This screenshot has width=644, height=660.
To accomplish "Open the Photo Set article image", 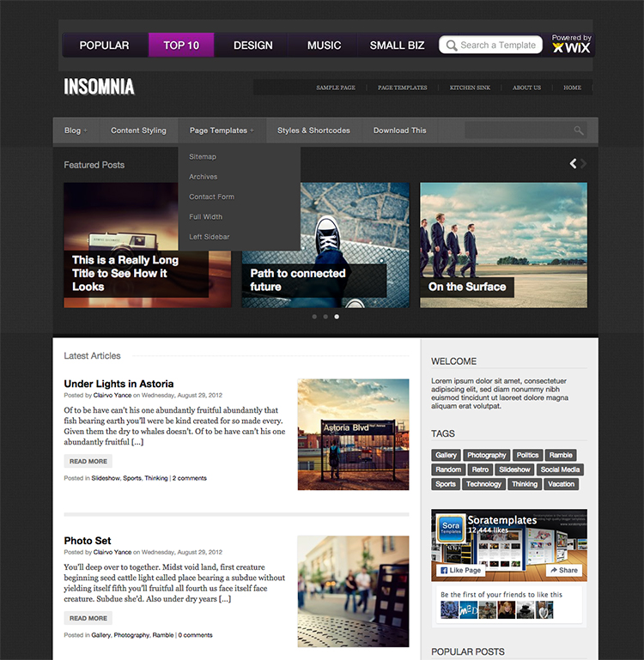I will coord(354,591).
